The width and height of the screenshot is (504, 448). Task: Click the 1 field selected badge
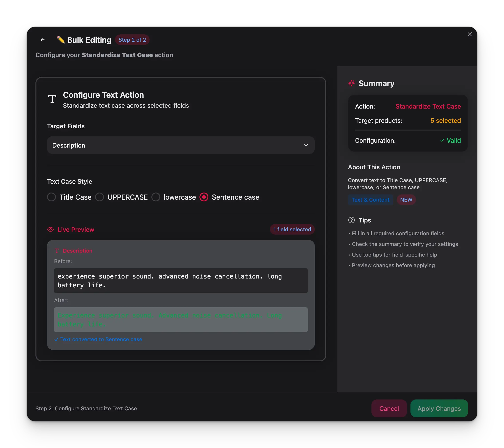coord(292,229)
